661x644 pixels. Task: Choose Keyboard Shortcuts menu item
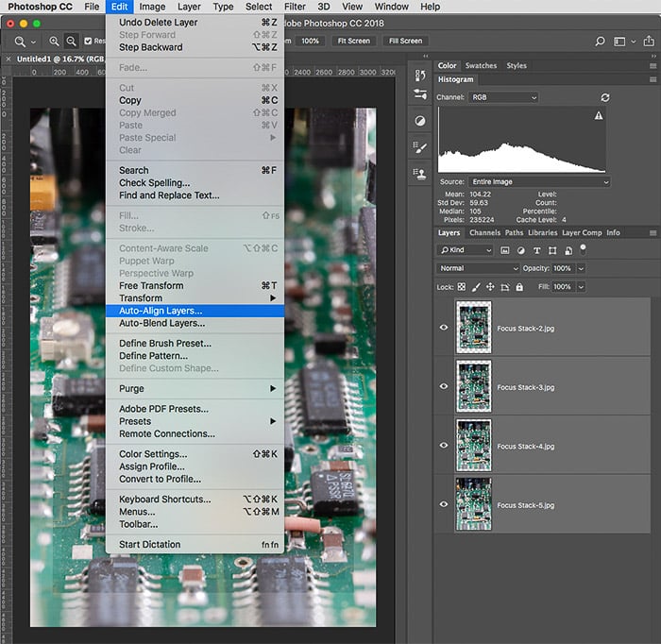click(195, 499)
